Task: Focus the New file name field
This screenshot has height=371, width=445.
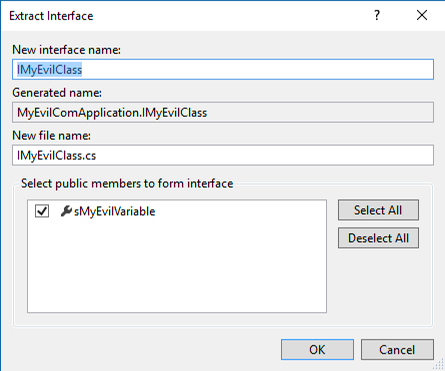Action: (223, 155)
